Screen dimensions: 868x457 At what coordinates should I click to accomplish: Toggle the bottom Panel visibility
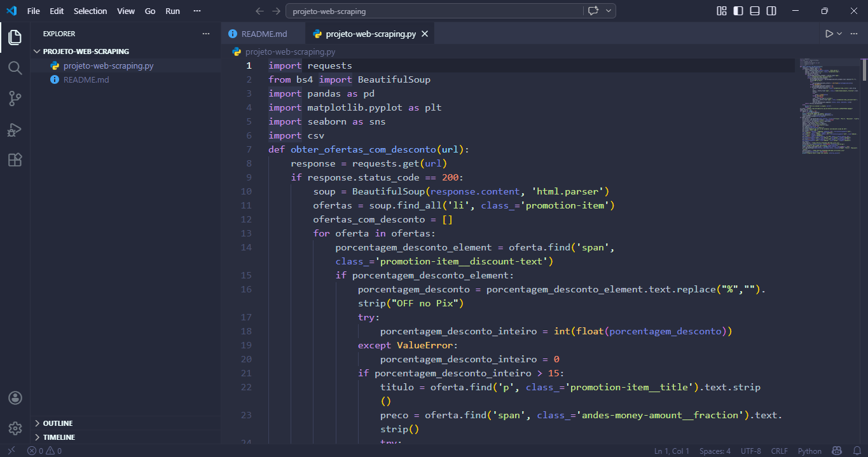coord(754,11)
